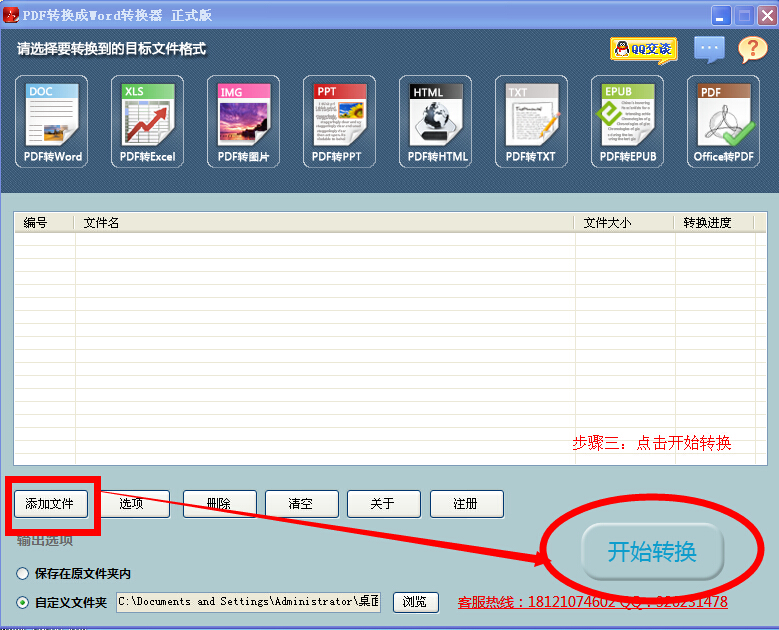Viewport: 779px width, 630px height.
Task: Choose the PDF转Excel format icon
Action: pyautogui.click(x=148, y=121)
